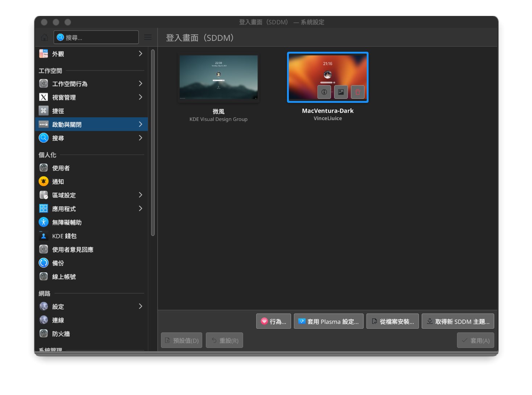Click the 視窗管理 X icon
This screenshot has width=532, height=395.
coord(43,97)
